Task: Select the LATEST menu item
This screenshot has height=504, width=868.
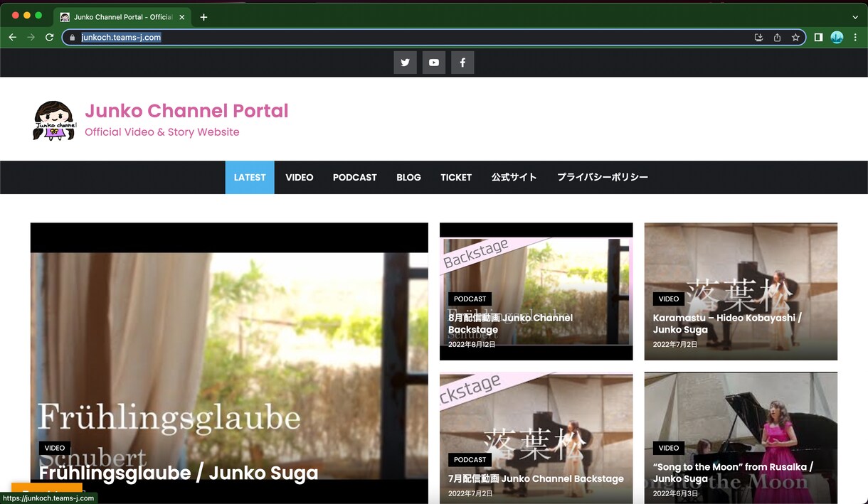Action: pyautogui.click(x=250, y=178)
